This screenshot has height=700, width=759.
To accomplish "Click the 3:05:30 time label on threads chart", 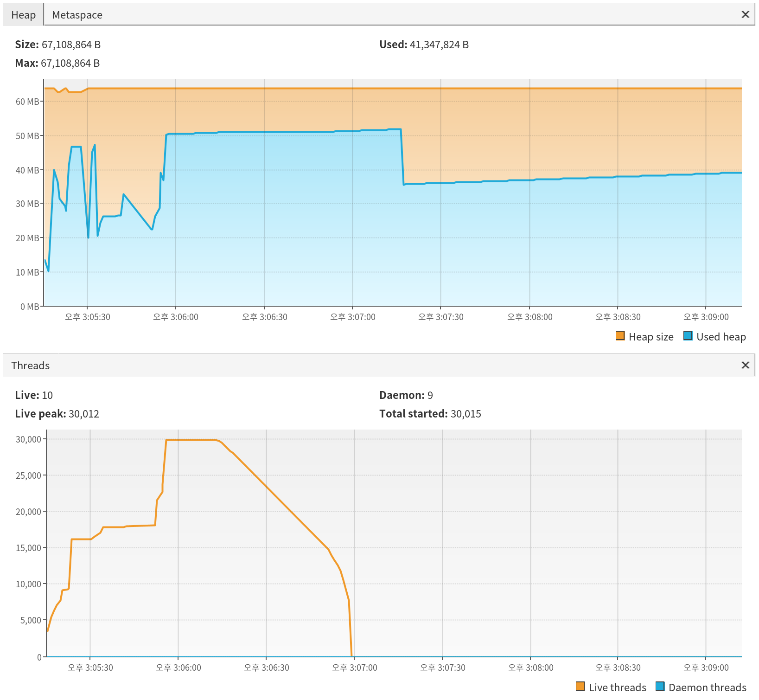I will (90, 668).
